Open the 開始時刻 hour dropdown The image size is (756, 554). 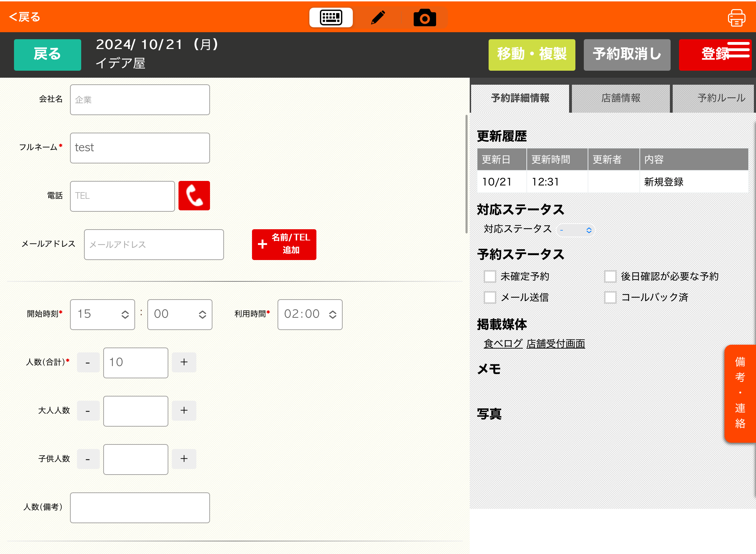click(102, 314)
